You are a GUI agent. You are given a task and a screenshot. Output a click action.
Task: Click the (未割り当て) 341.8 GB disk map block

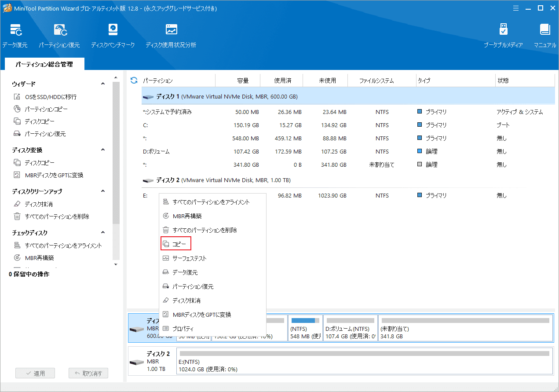pyautogui.click(x=465, y=328)
